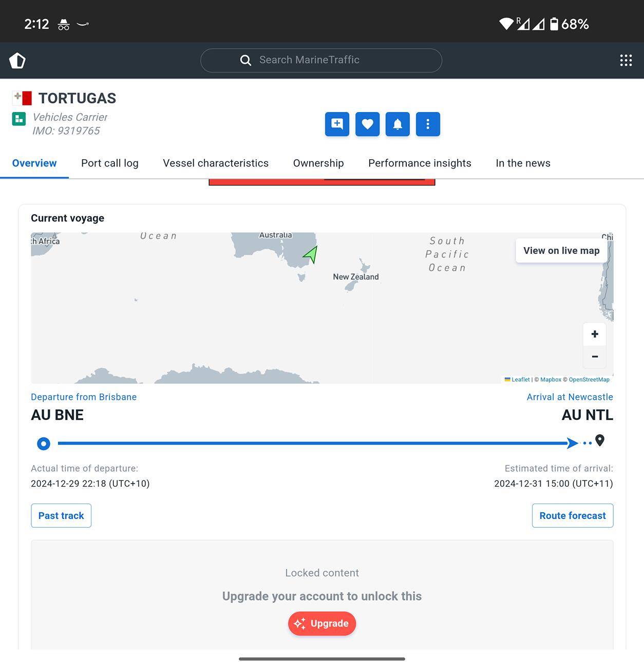Open the Vessel characteristics tab

[216, 163]
